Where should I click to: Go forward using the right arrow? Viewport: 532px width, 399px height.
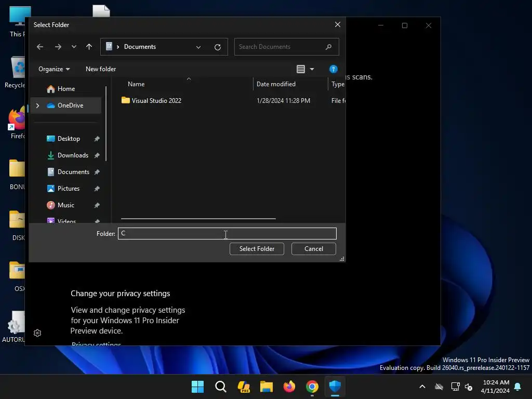[x=58, y=47]
